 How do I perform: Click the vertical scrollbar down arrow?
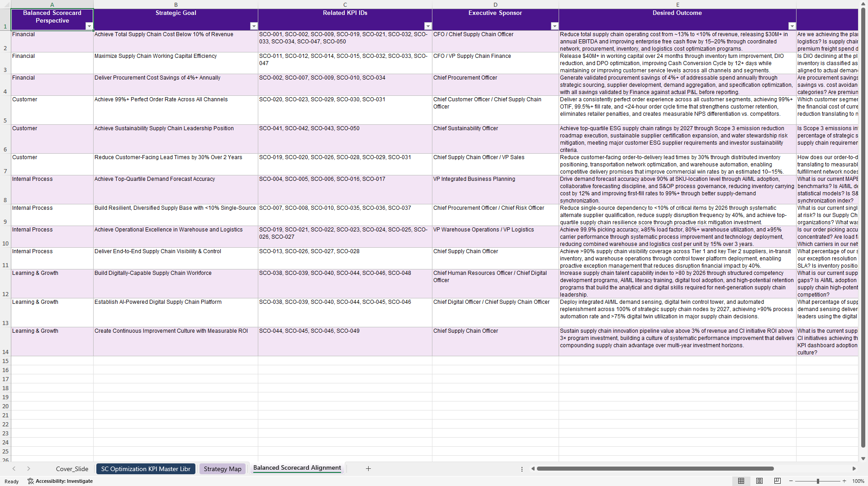click(x=863, y=458)
